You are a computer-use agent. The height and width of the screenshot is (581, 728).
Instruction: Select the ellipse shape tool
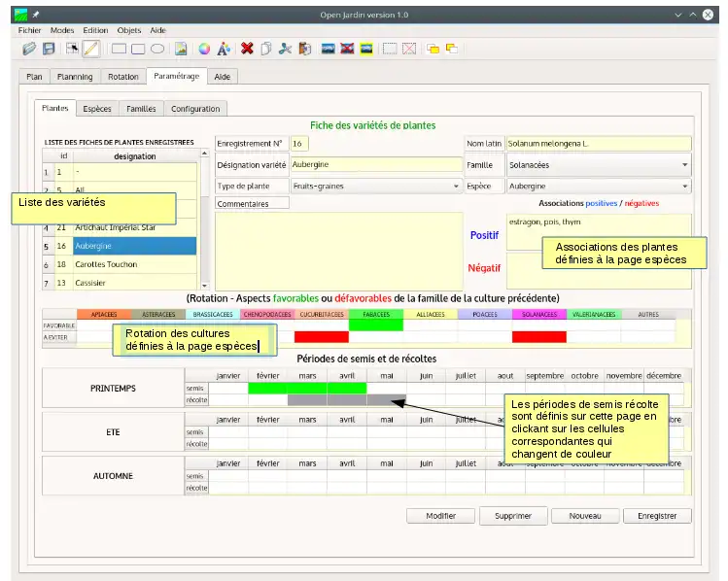[156, 48]
